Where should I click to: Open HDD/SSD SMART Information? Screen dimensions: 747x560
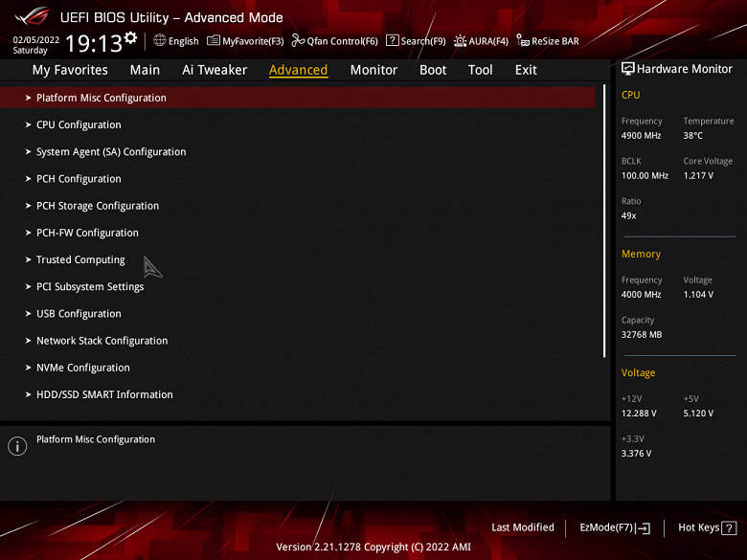tap(104, 394)
